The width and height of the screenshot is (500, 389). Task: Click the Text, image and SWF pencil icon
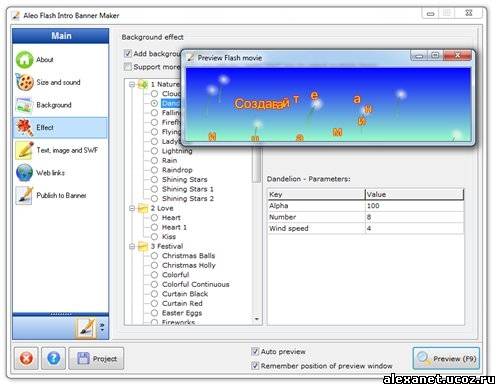[24, 150]
